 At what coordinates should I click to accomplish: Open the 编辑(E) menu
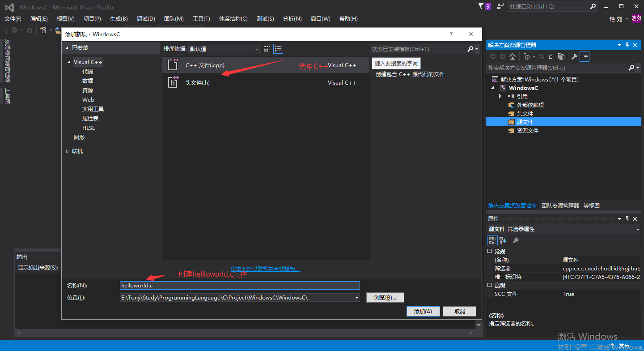pos(39,19)
